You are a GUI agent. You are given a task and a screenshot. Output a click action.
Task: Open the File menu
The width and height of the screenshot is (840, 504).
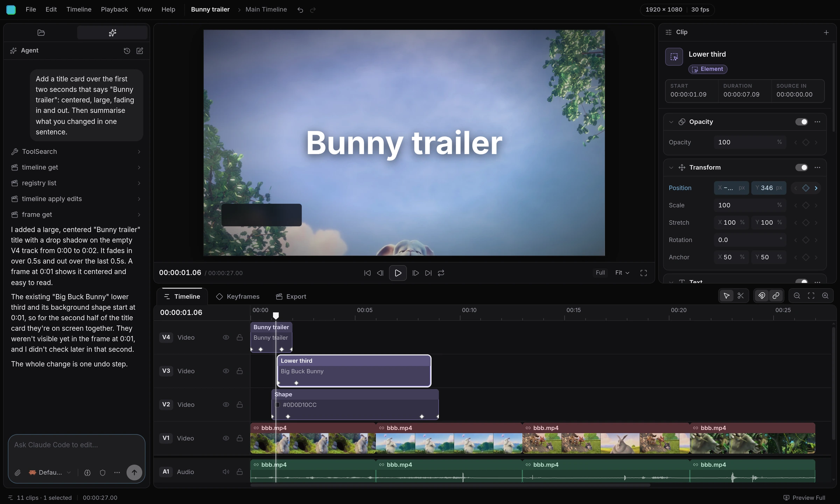[x=31, y=9]
